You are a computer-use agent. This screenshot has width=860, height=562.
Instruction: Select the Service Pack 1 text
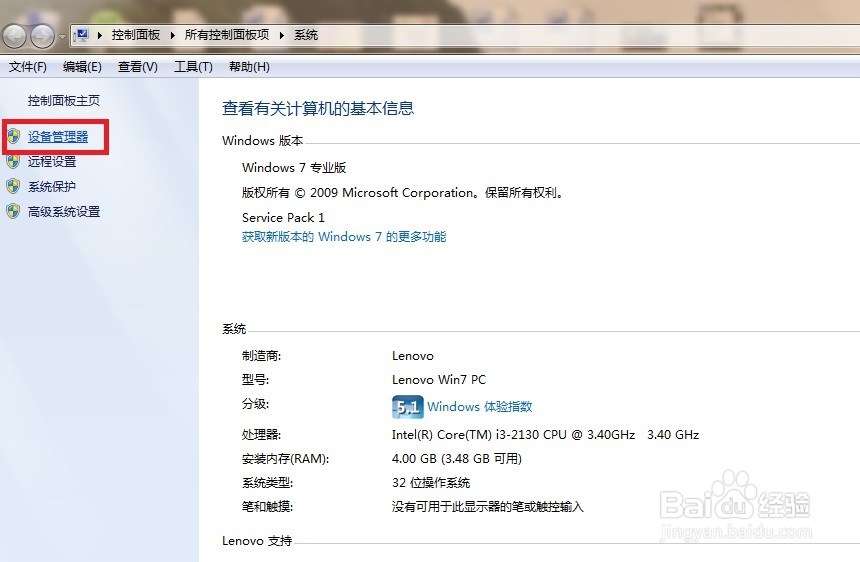(284, 218)
